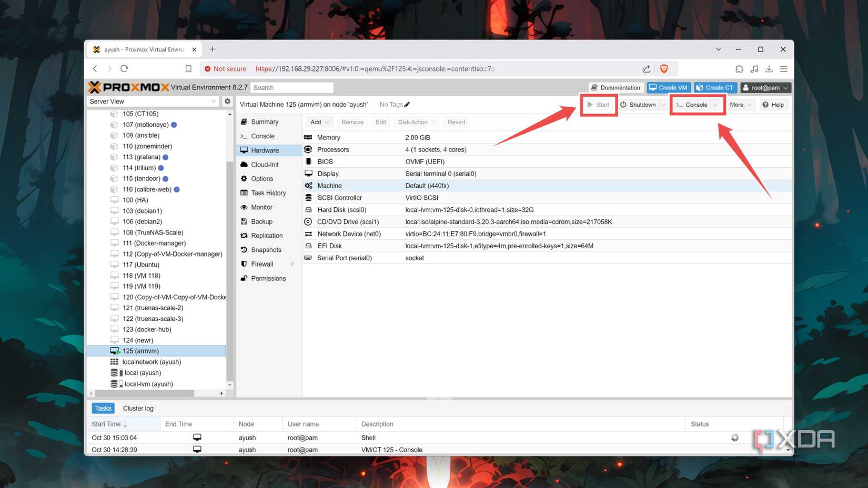Sort tasks by Start Time column
868x488 pixels.
click(x=123, y=424)
